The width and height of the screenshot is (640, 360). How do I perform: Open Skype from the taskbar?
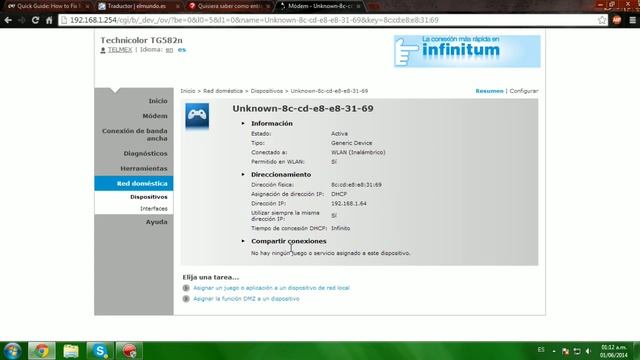100,351
